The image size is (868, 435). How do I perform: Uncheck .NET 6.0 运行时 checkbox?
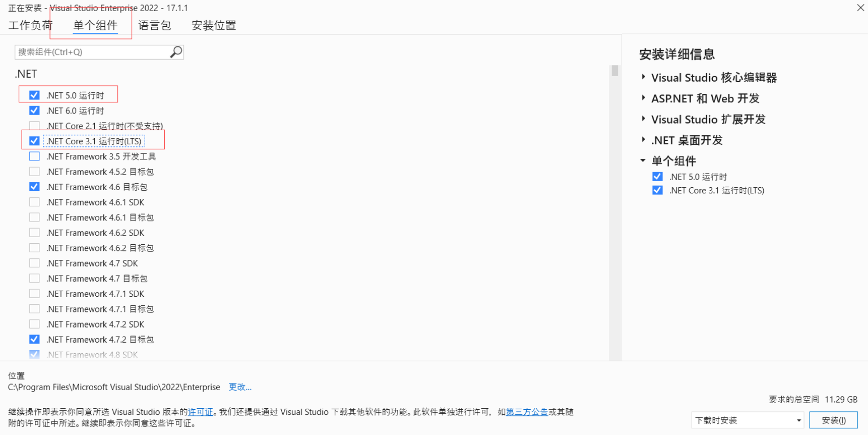34,111
